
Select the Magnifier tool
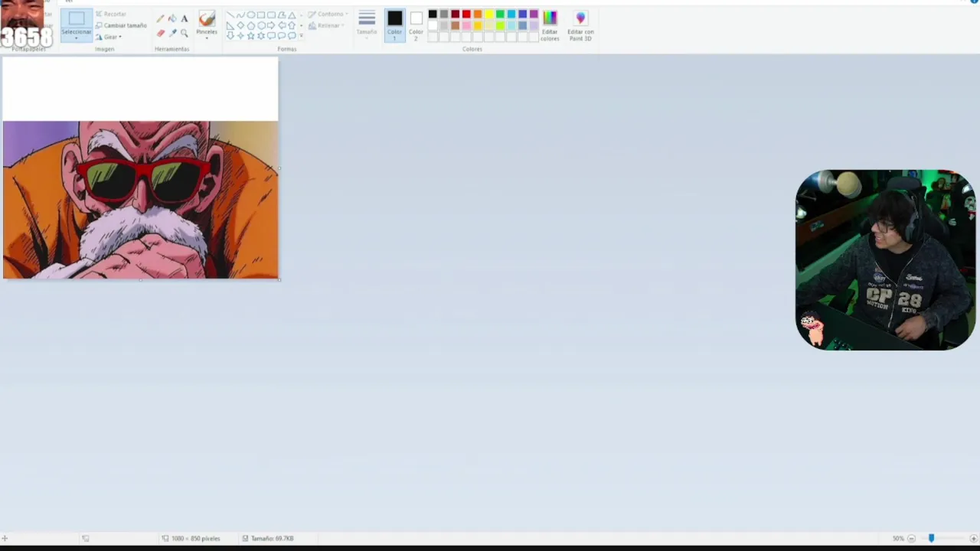tap(185, 33)
